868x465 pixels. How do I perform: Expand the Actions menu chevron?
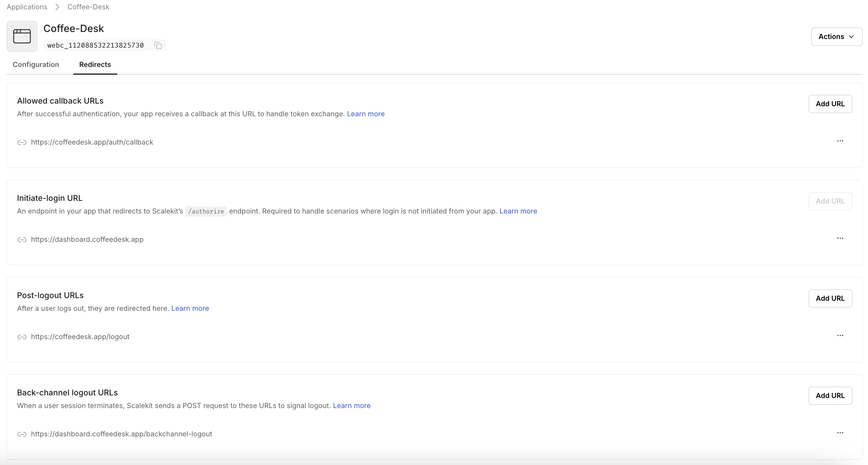pyautogui.click(x=852, y=36)
